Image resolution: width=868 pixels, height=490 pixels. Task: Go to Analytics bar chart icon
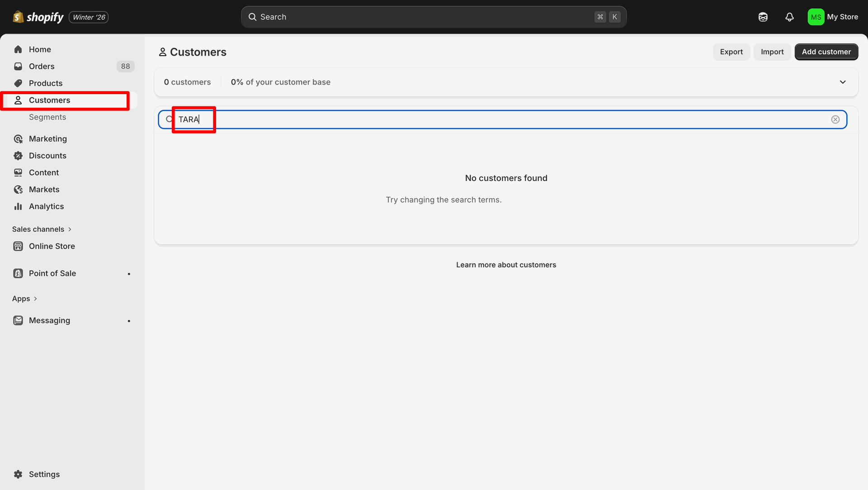pyautogui.click(x=18, y=206)
